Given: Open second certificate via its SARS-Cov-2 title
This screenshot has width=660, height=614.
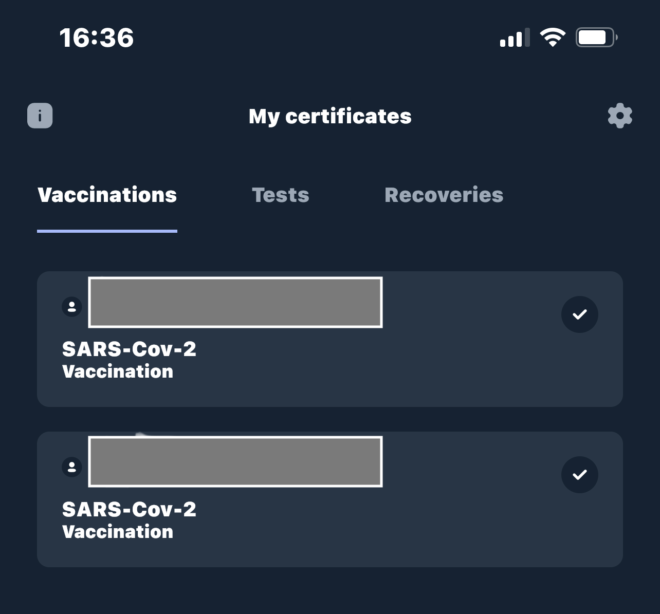Looking at the screenshot, I should [129, 510].
